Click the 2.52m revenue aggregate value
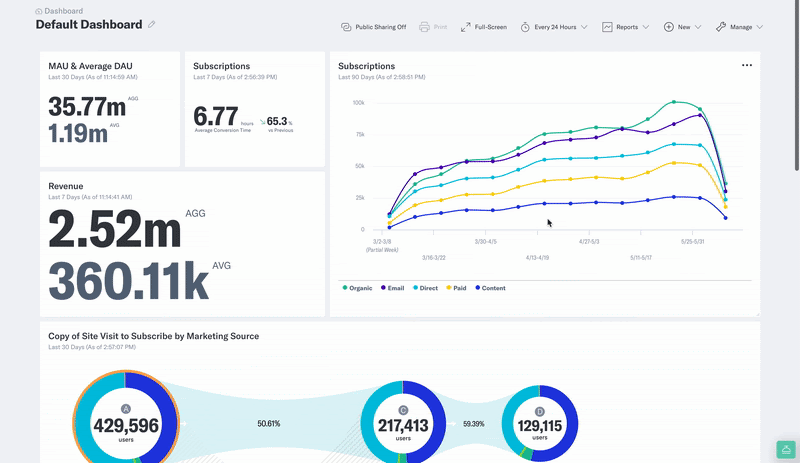 coord(114,230)
